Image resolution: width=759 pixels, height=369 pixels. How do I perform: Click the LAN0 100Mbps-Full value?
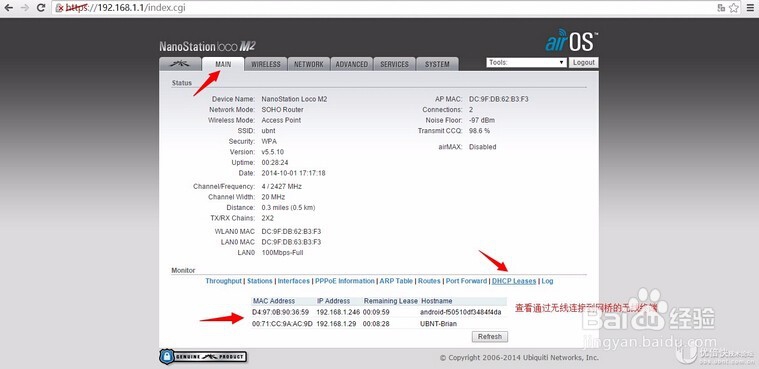(283, 253)
